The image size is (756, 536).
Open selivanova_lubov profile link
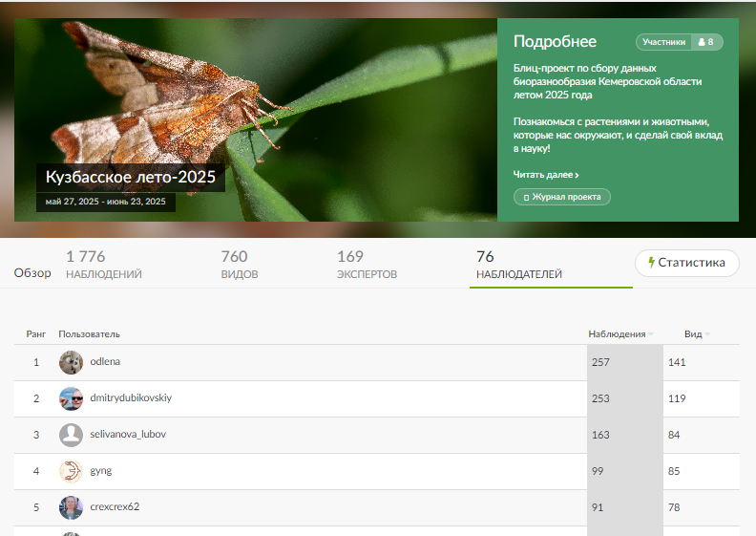[x=128, y=434]
